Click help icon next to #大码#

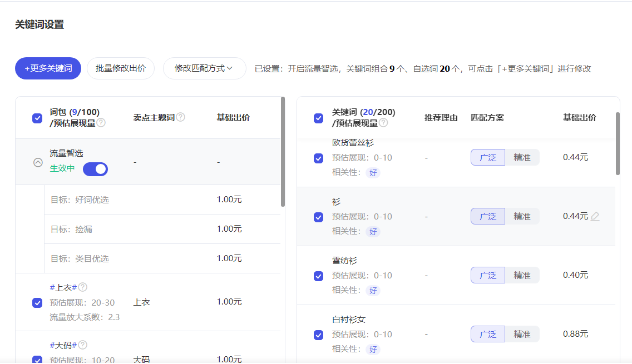(83, 345)
